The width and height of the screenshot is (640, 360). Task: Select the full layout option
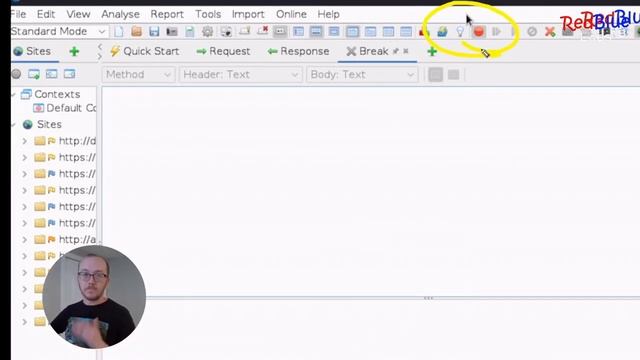pos(334,31)
